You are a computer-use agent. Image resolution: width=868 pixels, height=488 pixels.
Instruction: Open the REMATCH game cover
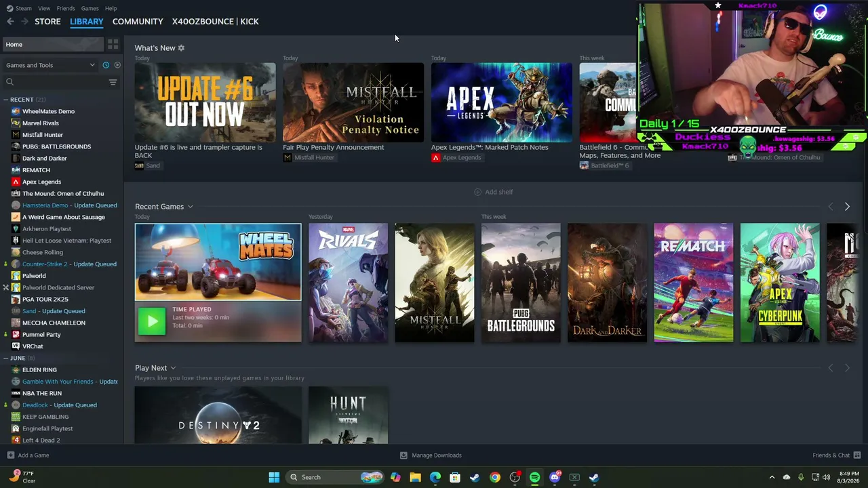point(693,283)
